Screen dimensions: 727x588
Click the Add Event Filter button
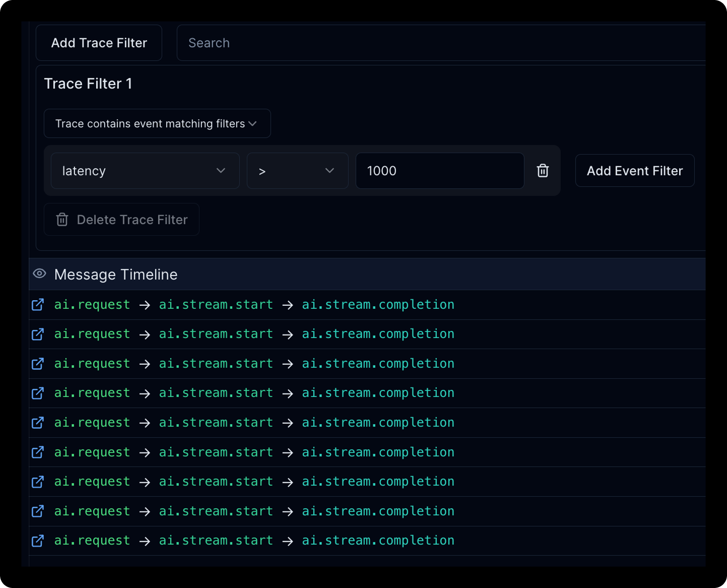635,171
